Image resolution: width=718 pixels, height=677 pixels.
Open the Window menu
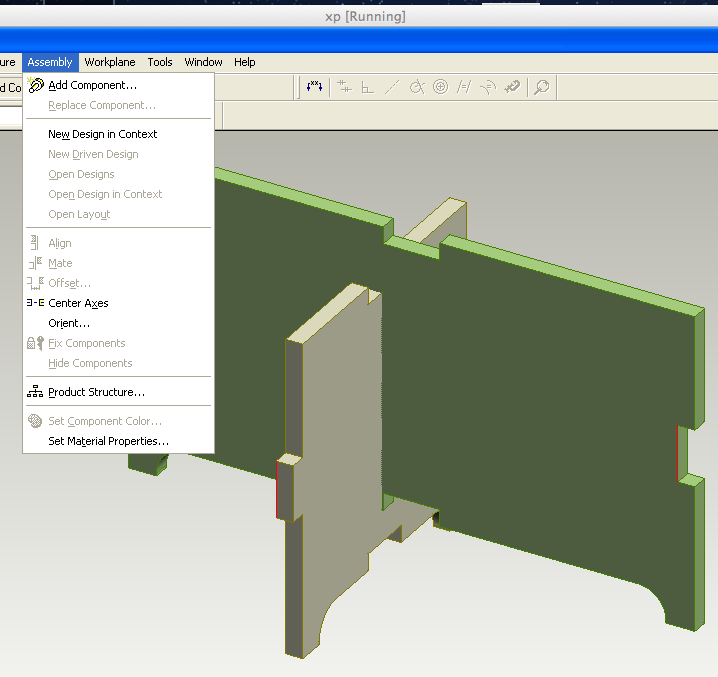coord(203,62)
